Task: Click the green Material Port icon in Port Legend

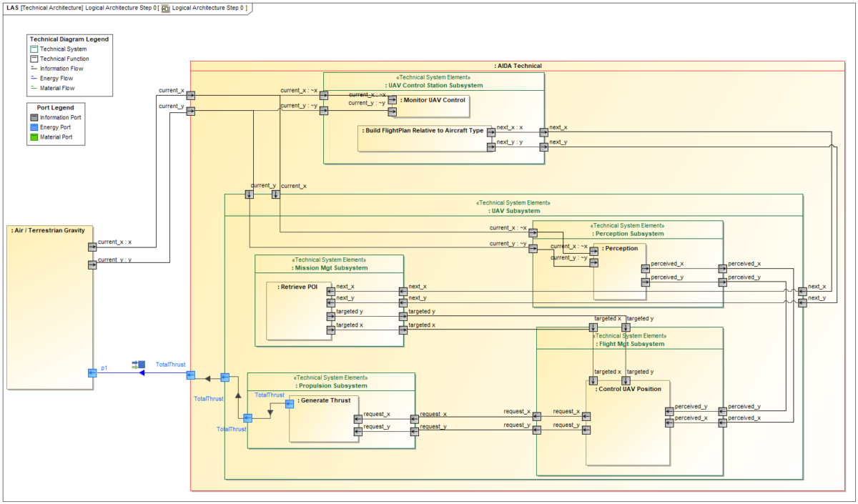Action: tap(34, 137)
